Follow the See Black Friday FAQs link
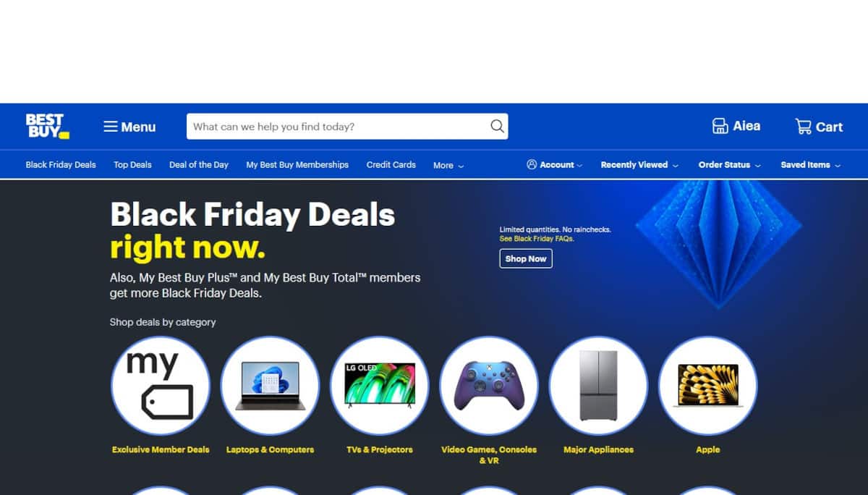Viewport: 868px width, 495px height. coord(537,239)
